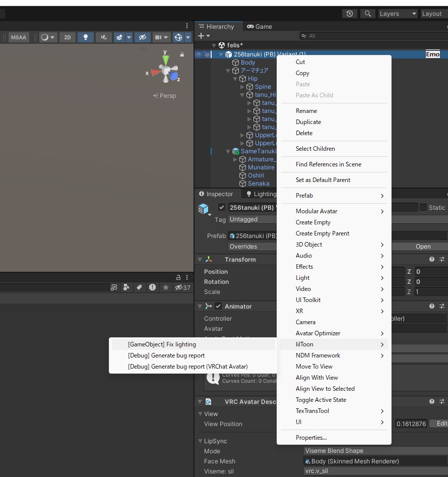This screenshot has height=477, width=448.
Task: Toggle scene audio mute icon
Action: point(104,37)
